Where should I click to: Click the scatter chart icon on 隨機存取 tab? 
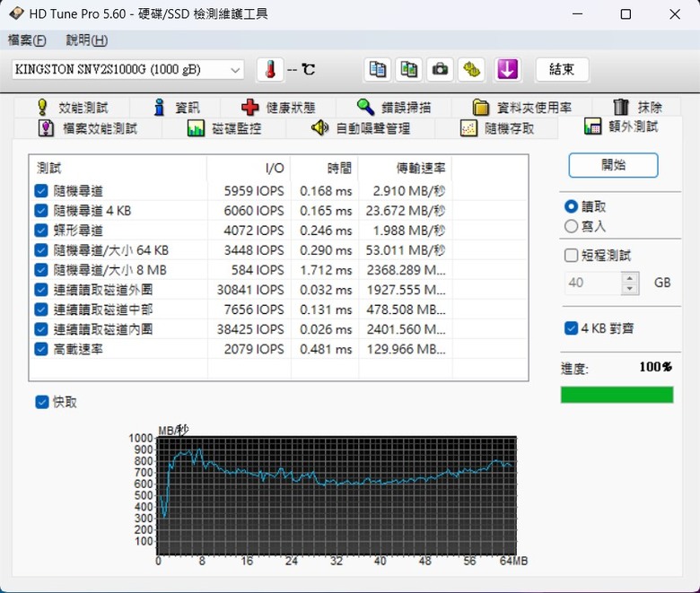tap(468, 128)
